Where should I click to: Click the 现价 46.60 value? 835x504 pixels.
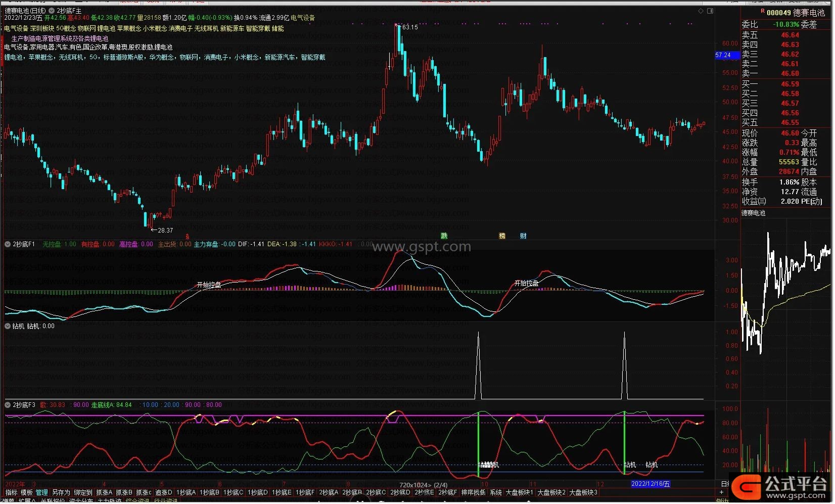[790, 133]
